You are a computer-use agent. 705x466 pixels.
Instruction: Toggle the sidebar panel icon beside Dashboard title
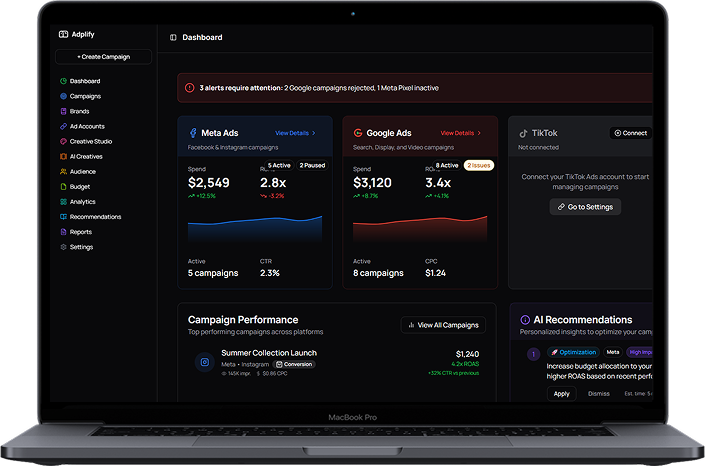coord(173,37)
